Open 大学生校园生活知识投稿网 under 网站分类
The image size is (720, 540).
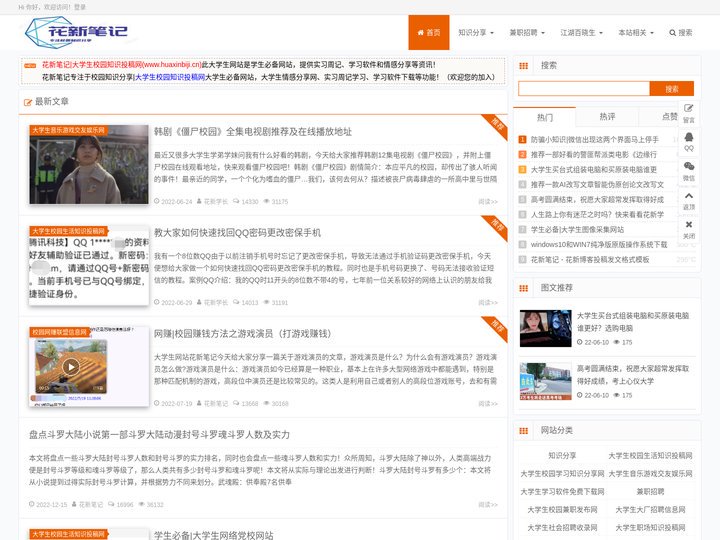pos(650,456)
